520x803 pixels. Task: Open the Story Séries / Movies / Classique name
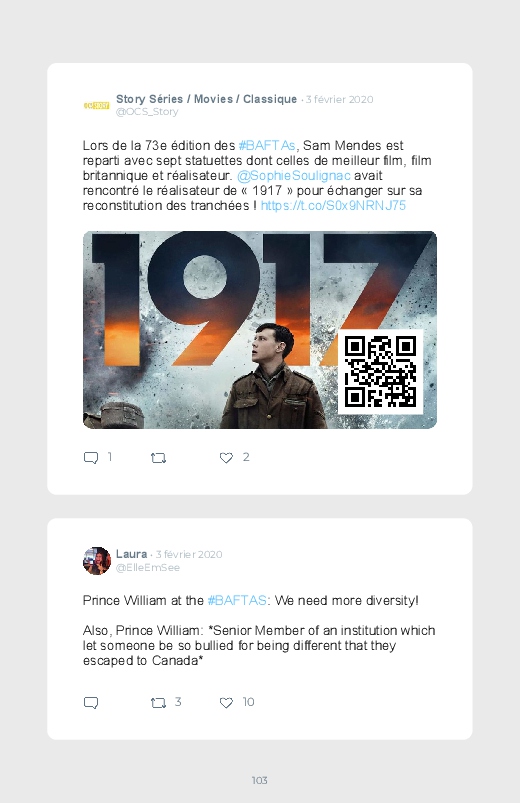pyautogui.click(x=206, y=99)
